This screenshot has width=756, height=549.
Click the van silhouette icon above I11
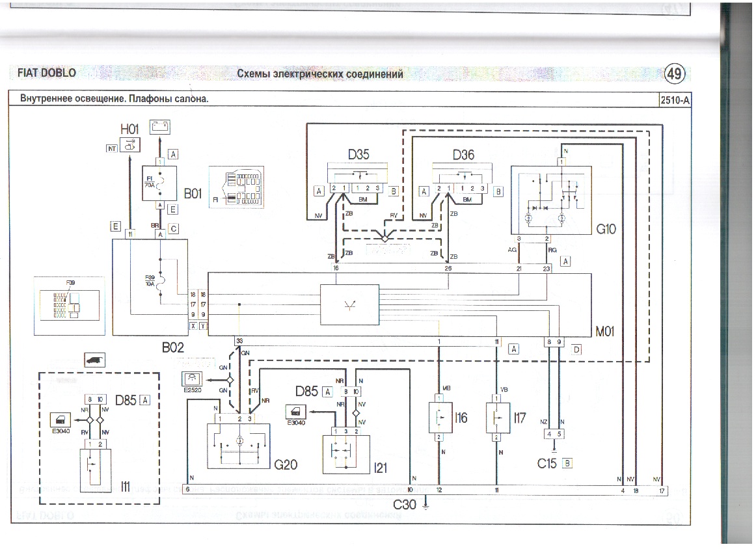click(95, 360)
